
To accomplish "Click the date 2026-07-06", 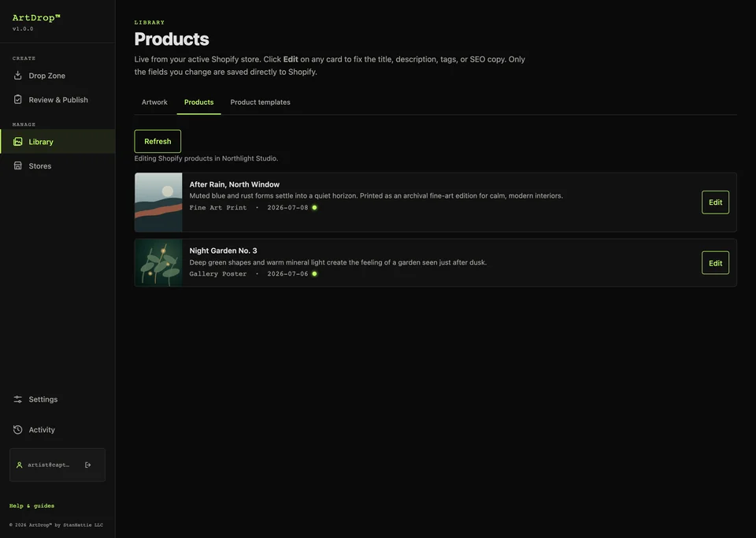I will [x=287, y=273].
